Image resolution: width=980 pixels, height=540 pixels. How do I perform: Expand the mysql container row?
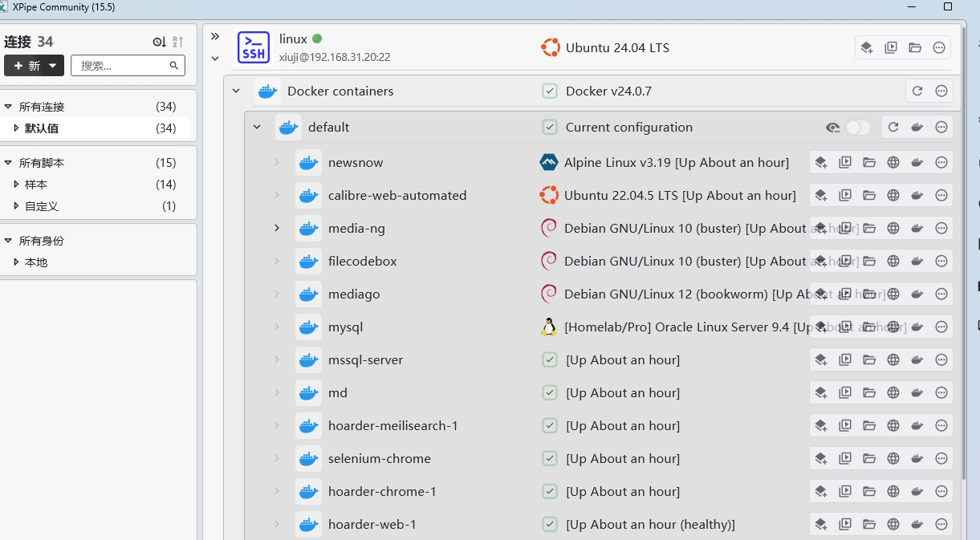(x=277, y=327)
